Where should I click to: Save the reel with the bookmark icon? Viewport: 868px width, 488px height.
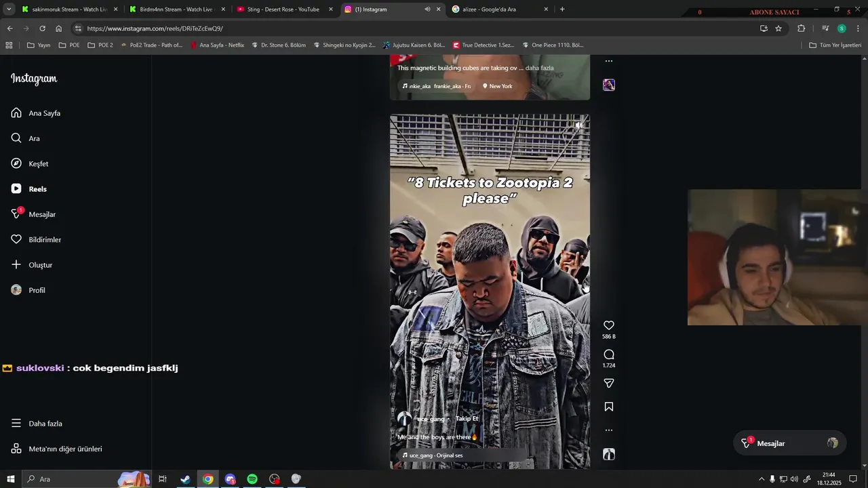pos(609,407)
